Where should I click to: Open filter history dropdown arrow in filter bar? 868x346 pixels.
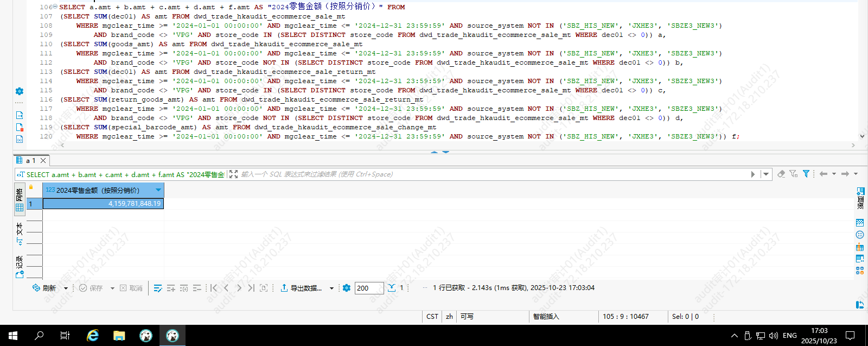[766, 174]
